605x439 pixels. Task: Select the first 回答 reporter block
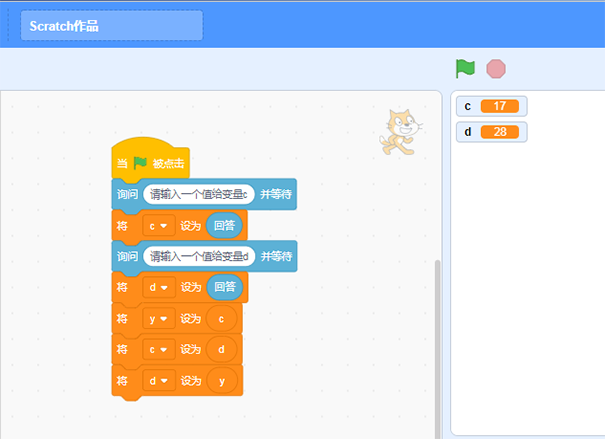pyautogui.click(x=224, y=225)
